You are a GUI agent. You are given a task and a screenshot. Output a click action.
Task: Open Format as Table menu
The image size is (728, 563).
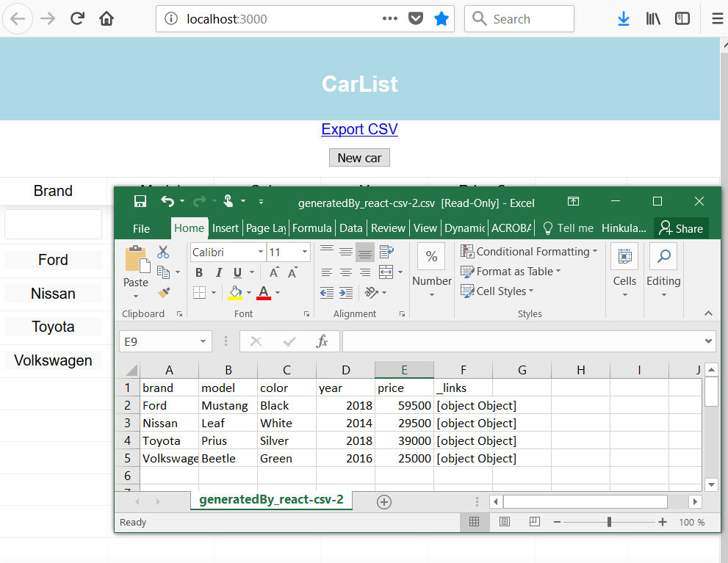(511, 272)
